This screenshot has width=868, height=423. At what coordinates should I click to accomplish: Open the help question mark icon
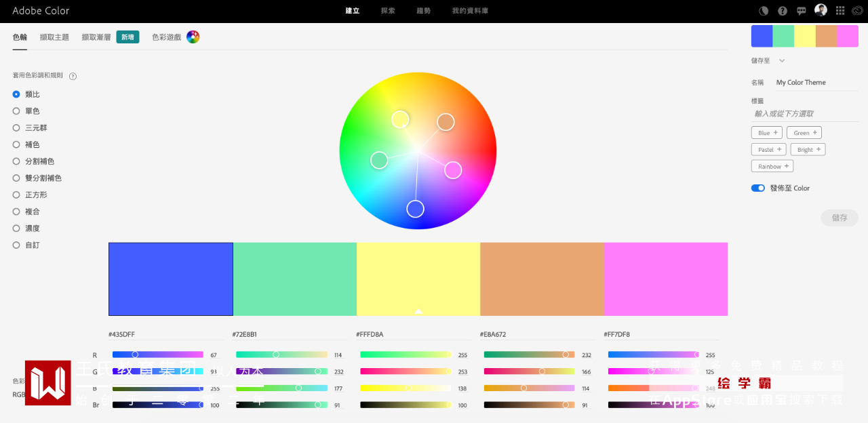783,11
